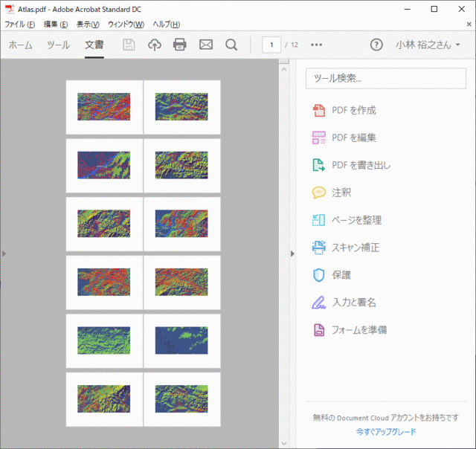Image resolution: width=476 pixels, height=449 pixels.
Task: Click the PDF を編集 label
Action: [x=354, y=138]
